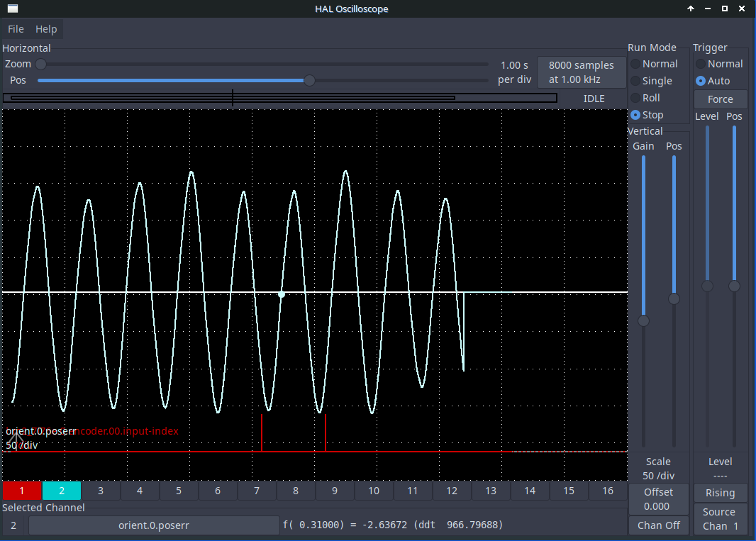Enable channel 6
Viewport: 756px width, 541px height.
coord(218,491)
